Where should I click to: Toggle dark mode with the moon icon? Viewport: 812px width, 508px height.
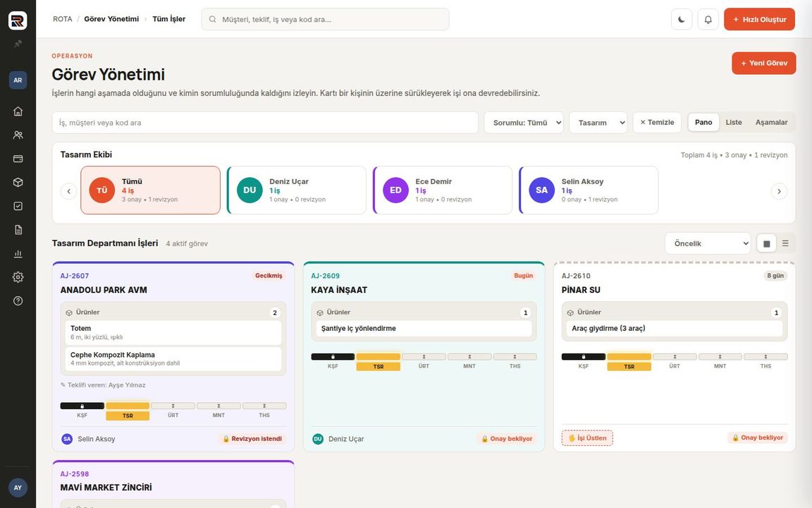click(x=682, y=19)
